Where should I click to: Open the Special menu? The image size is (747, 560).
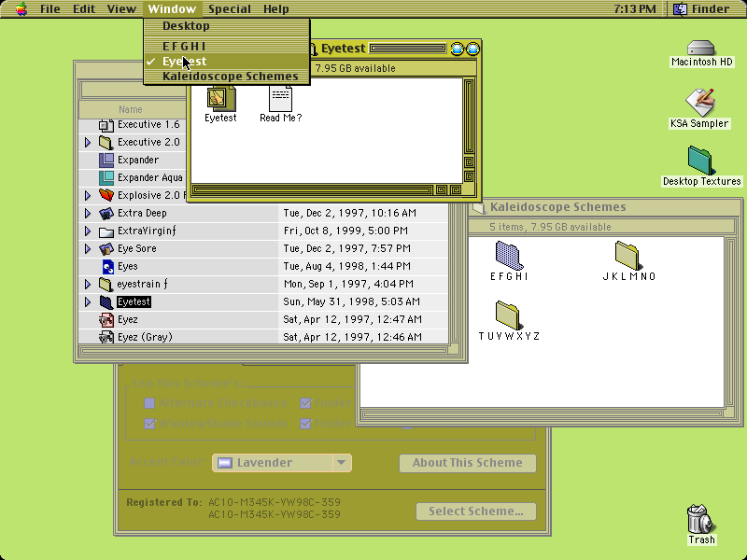[x=229, y=8]
